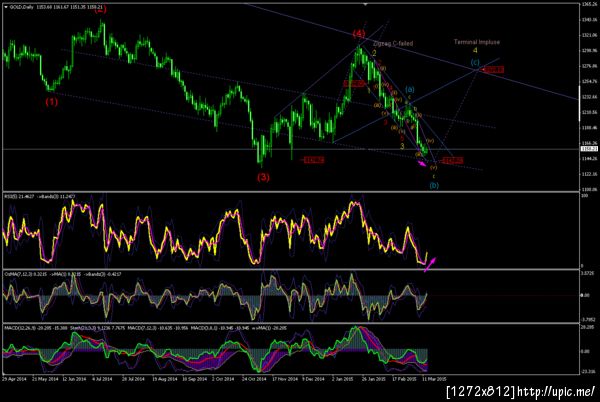The image size is (600, 402).
Task: Click the 'Terminal Impluse' annotation
Action: [477, 42]
